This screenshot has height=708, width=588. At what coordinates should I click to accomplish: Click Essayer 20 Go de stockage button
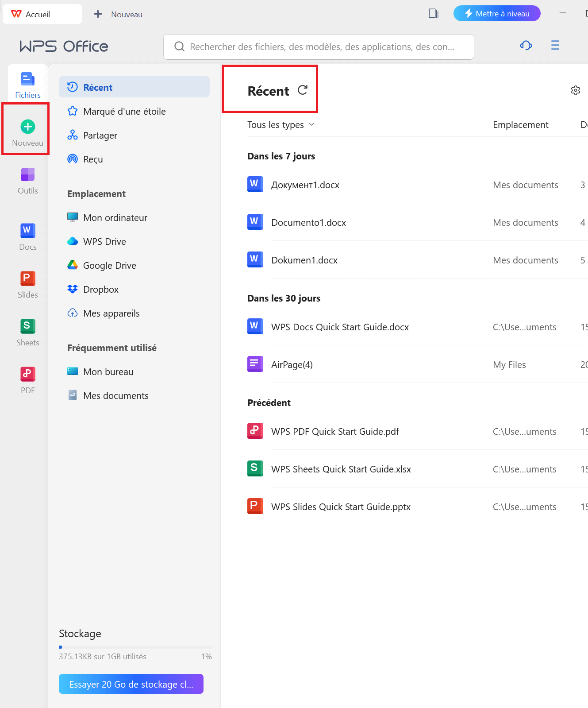click(x=131, y=684)
